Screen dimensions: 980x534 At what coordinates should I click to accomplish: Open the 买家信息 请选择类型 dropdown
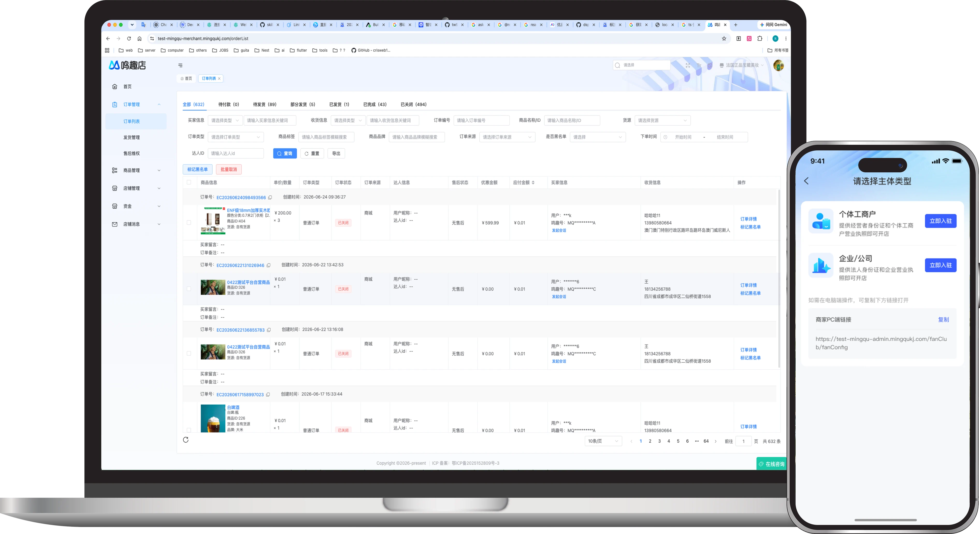coord(225,121)
